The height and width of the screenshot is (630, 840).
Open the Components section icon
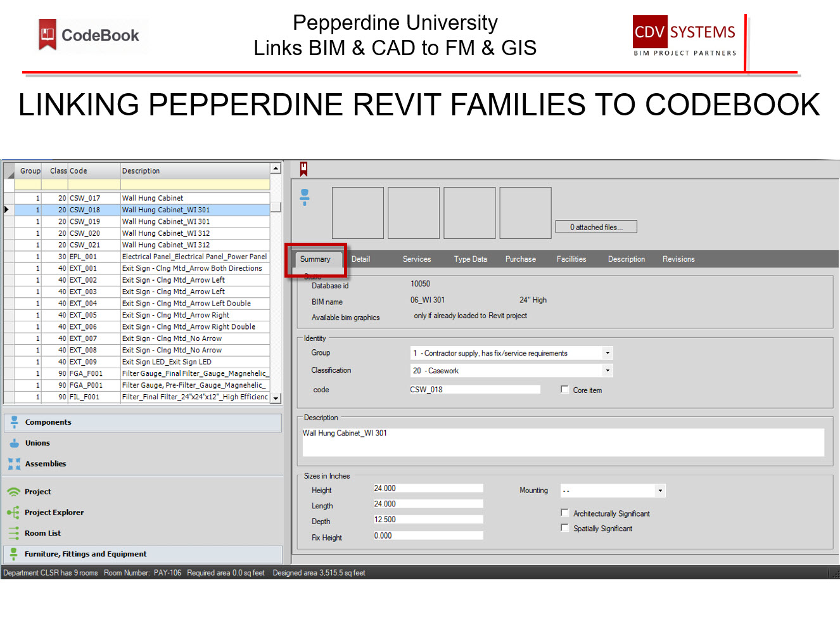(x=14, y=422)
